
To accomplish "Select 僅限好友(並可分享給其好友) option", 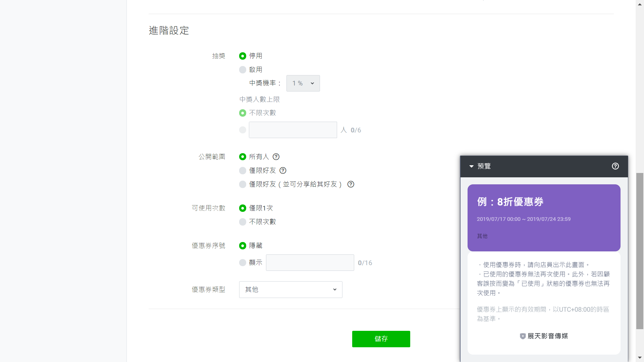I will click(x=243, y=184).
